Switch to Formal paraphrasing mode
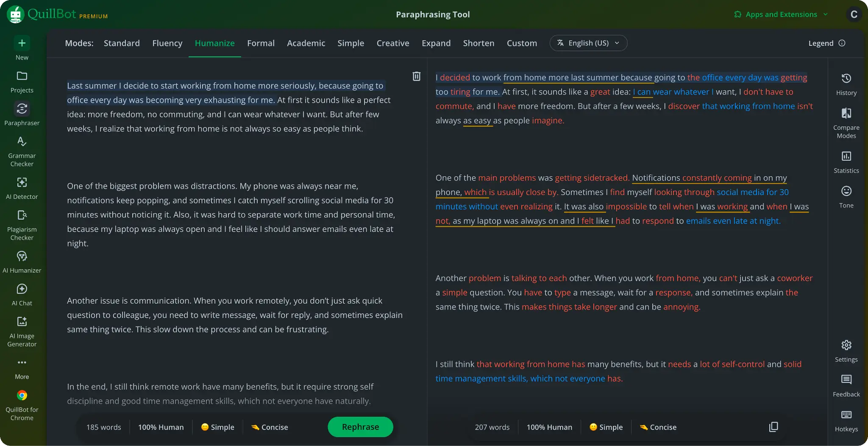The image size is (868, 446). 261,43
